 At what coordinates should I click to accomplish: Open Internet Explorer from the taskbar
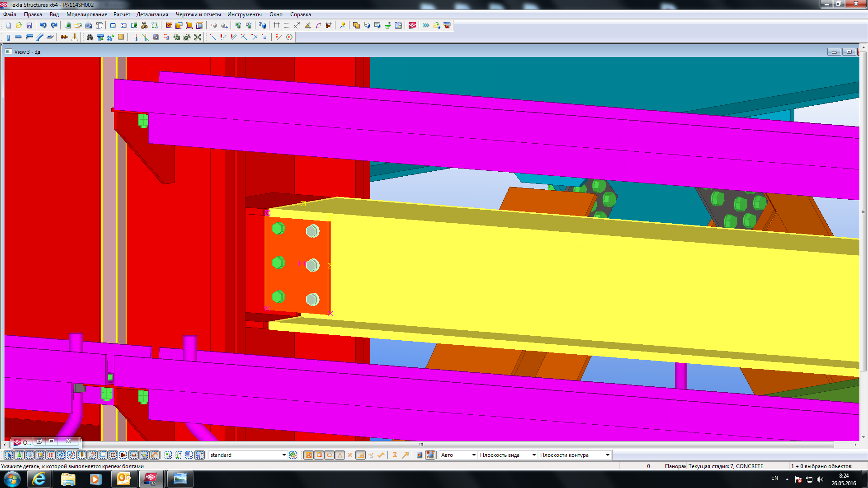pos(39,479)
